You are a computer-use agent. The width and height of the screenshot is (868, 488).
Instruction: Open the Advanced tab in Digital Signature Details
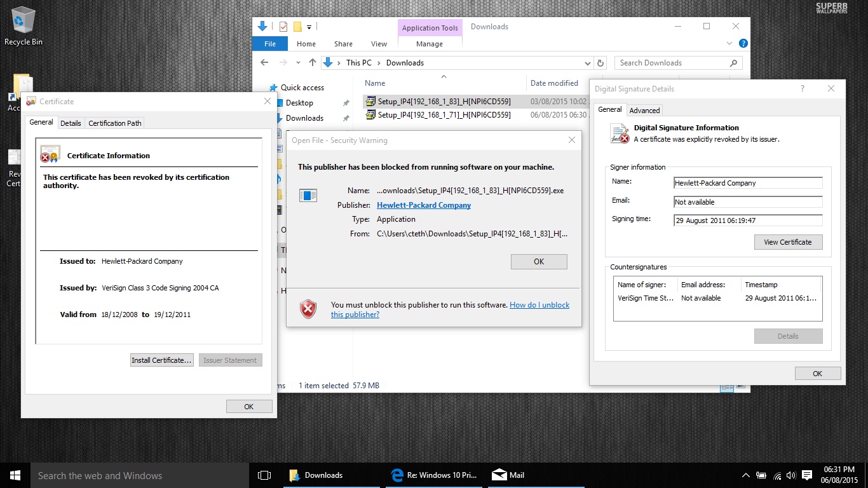[x=644, y=110]
